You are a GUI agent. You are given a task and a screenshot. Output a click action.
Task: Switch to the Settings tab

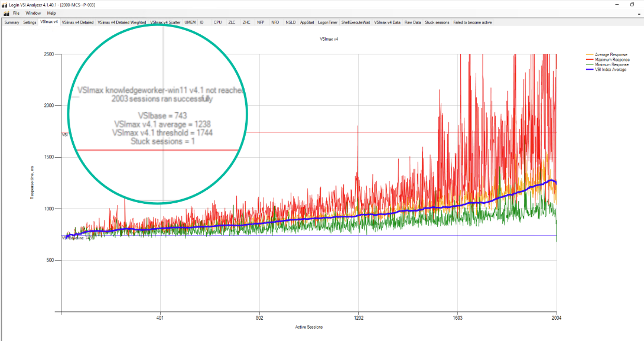30,22
